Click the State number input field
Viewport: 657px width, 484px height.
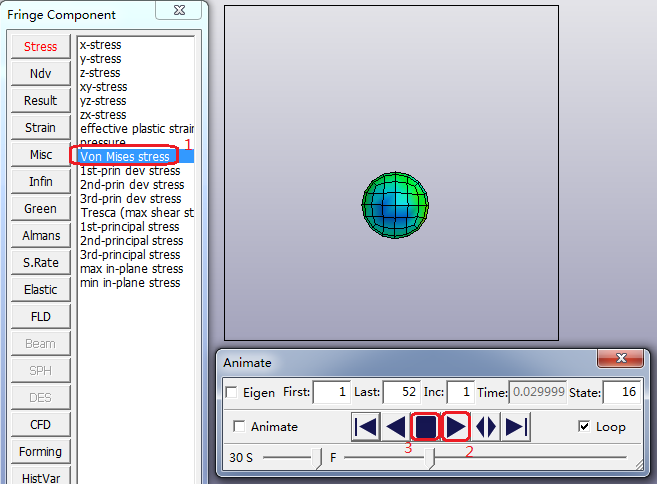[621, 393]
